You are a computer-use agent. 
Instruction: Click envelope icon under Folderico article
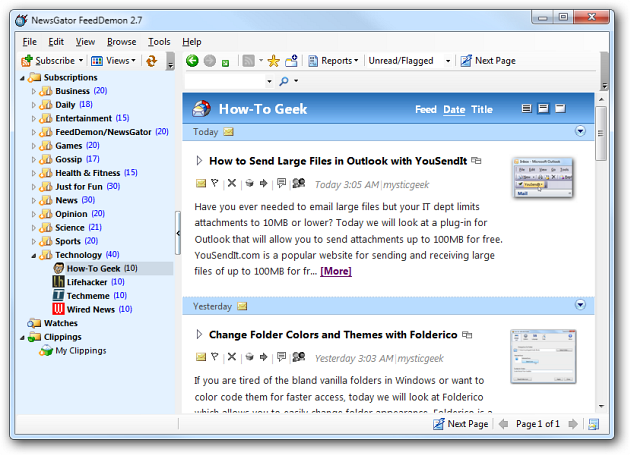pos(201,357)
